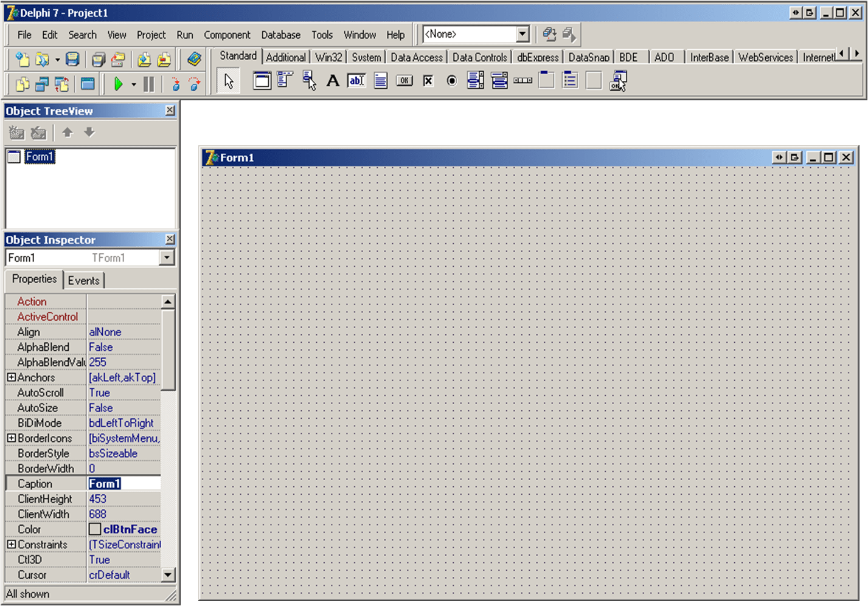Select the PopupMenu component icon
The width and height of the screenshot is (868, 606).
[309, 80]
